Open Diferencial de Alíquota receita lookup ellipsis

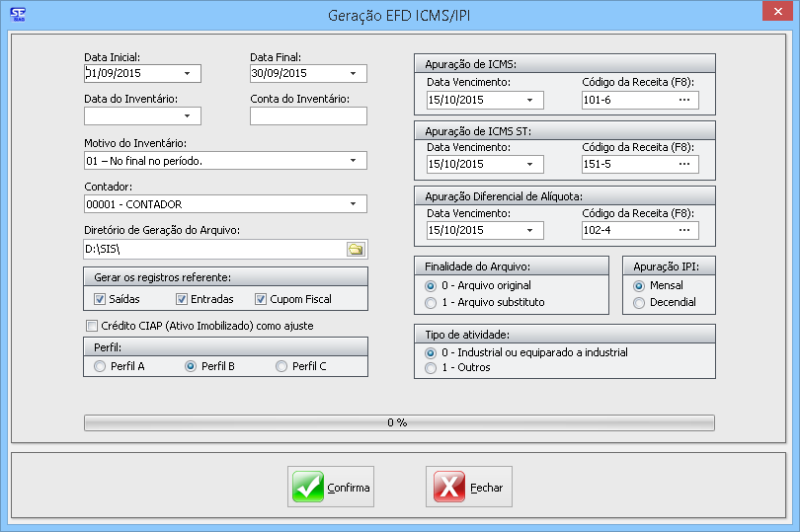683,230
